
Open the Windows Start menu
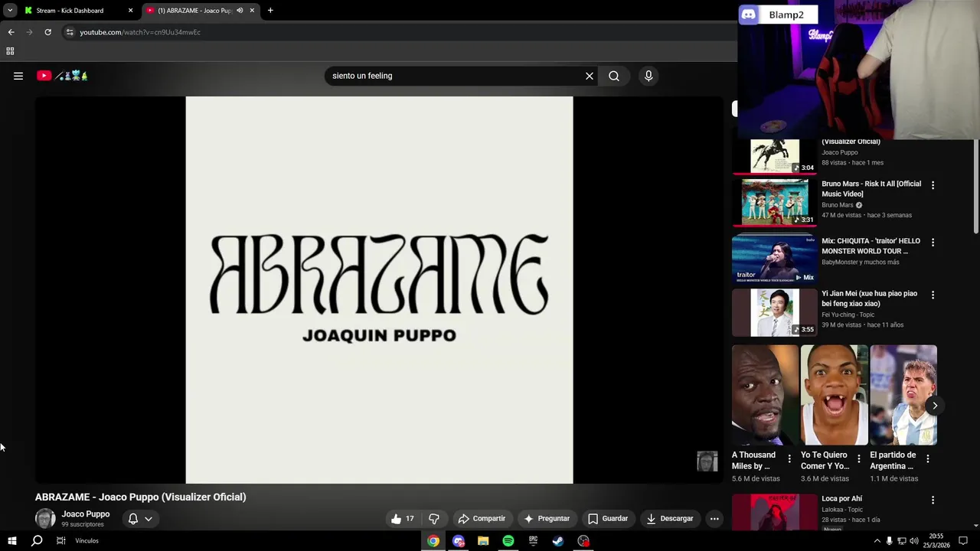coord(12,541)
